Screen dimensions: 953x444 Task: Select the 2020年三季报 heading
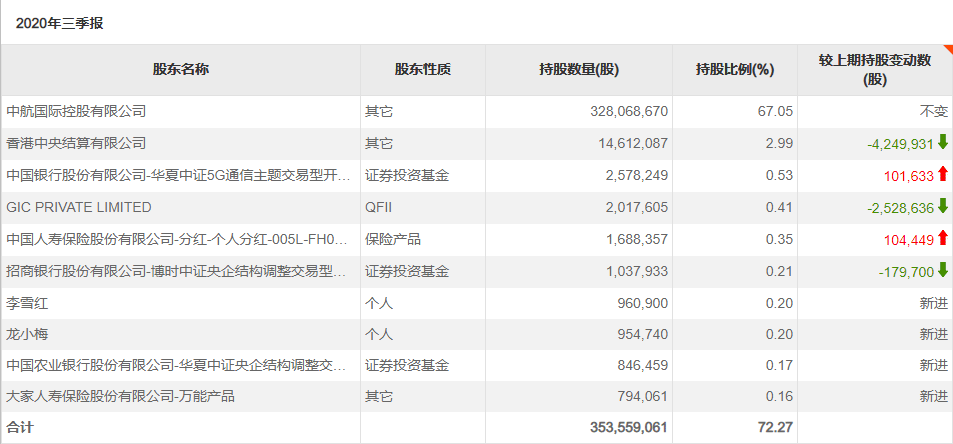coord(60,23)
